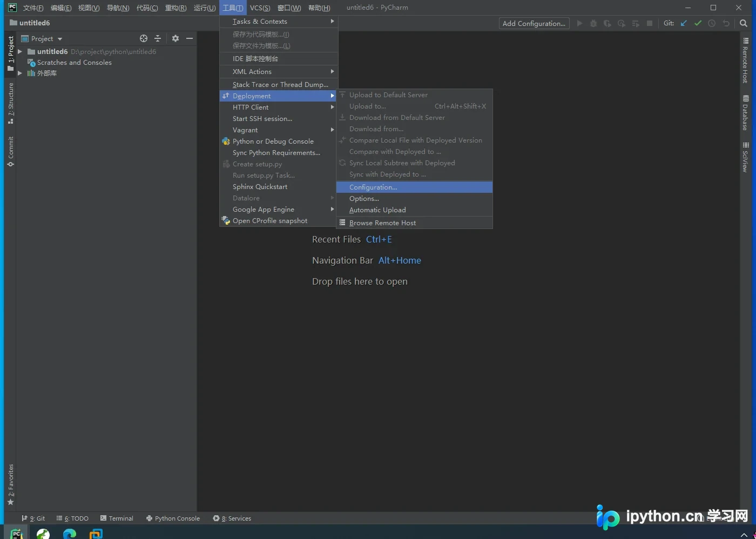Click the Git commit checkmark icon

[698, 23]
